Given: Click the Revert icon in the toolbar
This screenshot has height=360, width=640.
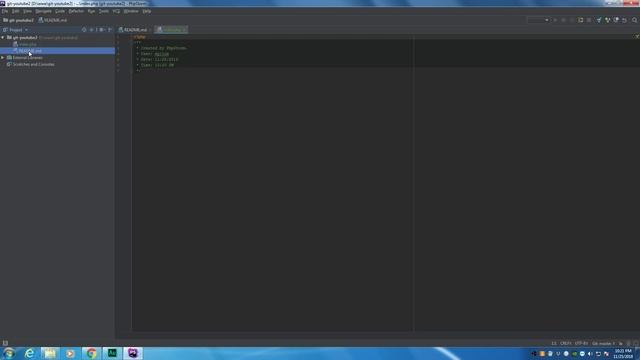Looking at the screenshot, I should (624, 20).
